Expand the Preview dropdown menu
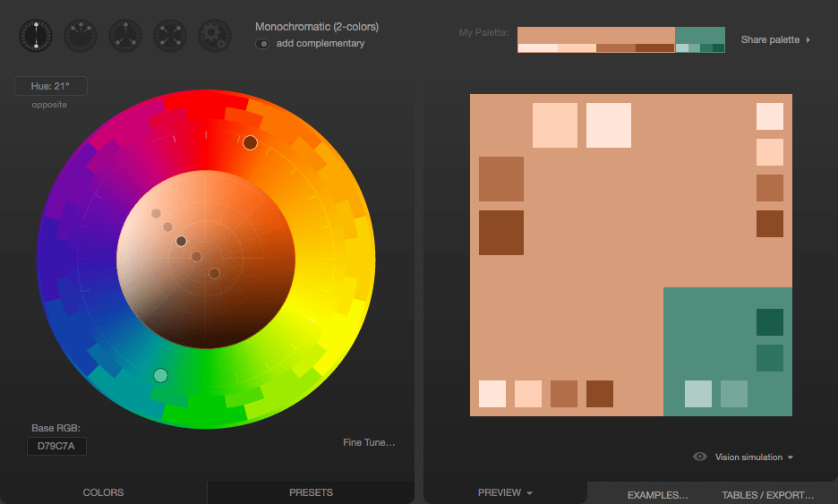Viewport: 838px width, 504px height. click(x=505, y=492)
